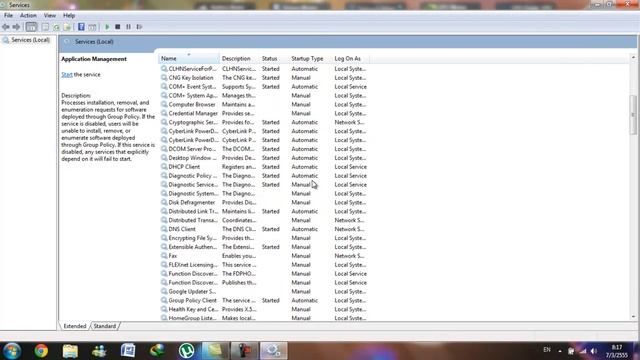Open the Action menu
The width and height of the screenshot is (640, 360).
click(28, 16)
